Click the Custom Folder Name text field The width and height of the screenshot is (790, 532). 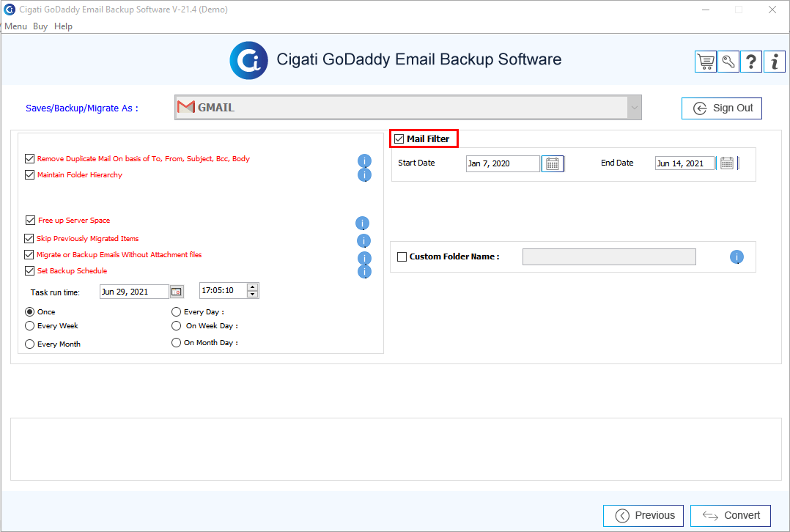tap(609, 257)
